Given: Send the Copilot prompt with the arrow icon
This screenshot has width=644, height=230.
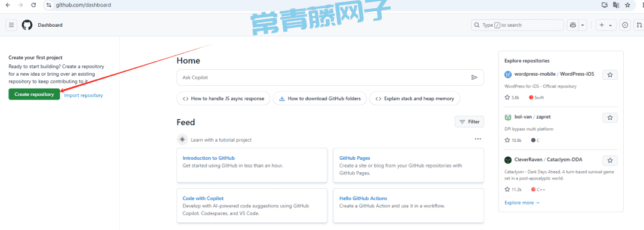Looking at the screenshot, I should [475, 77].
